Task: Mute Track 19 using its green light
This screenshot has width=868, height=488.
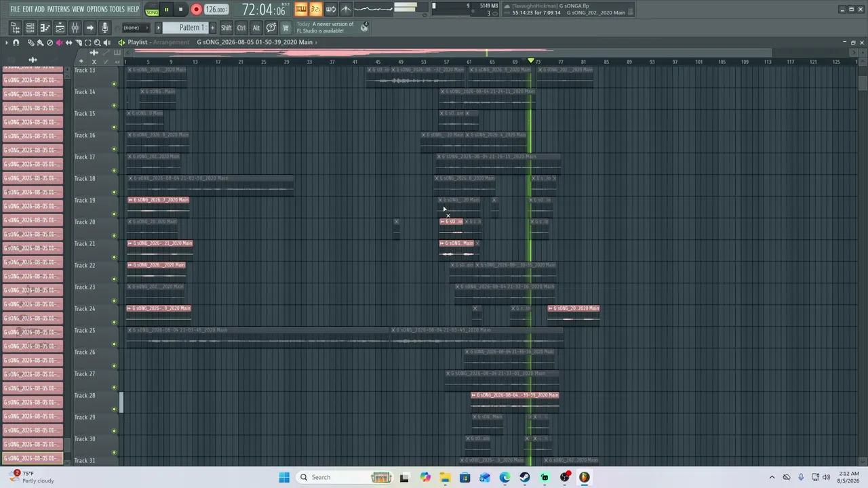Action: (x=114, y=214)
